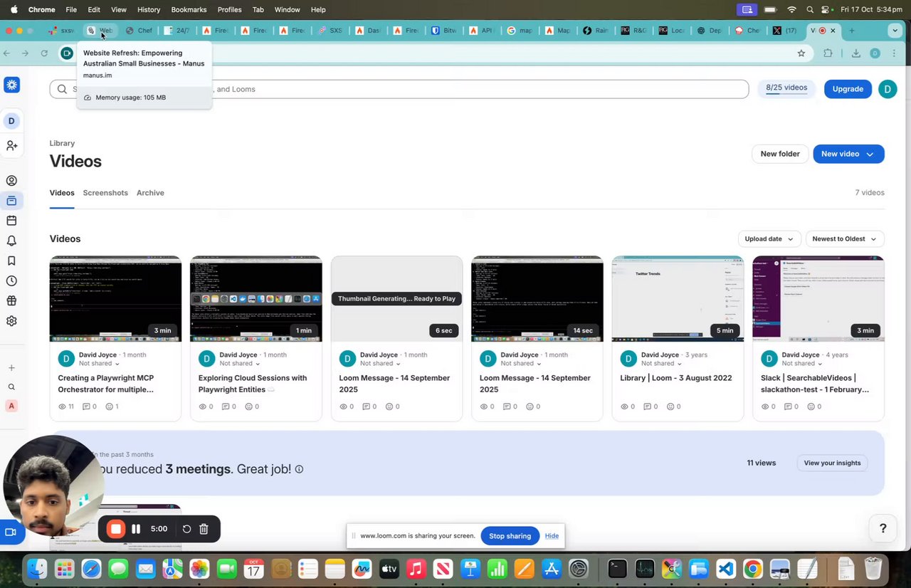911x588 pixels.
Task: Open the History menu in menu bar
Action: click(x=149, y=9)
